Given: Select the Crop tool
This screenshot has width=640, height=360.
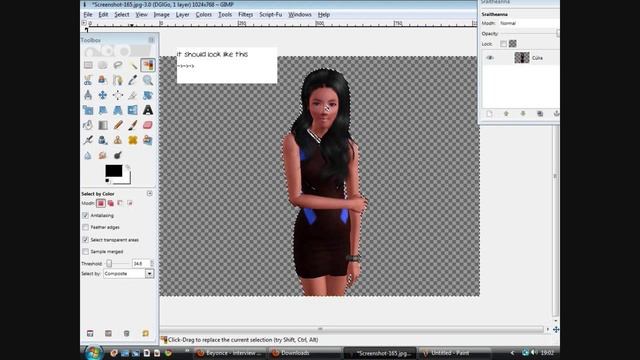Looking at the screenshot, I should 133,95.
